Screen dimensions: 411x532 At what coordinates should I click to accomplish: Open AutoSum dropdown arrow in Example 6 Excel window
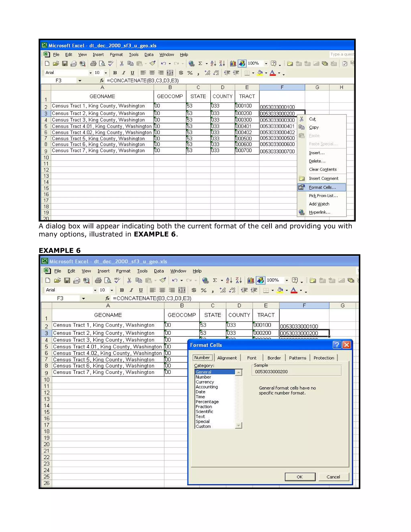pos(222,281)
